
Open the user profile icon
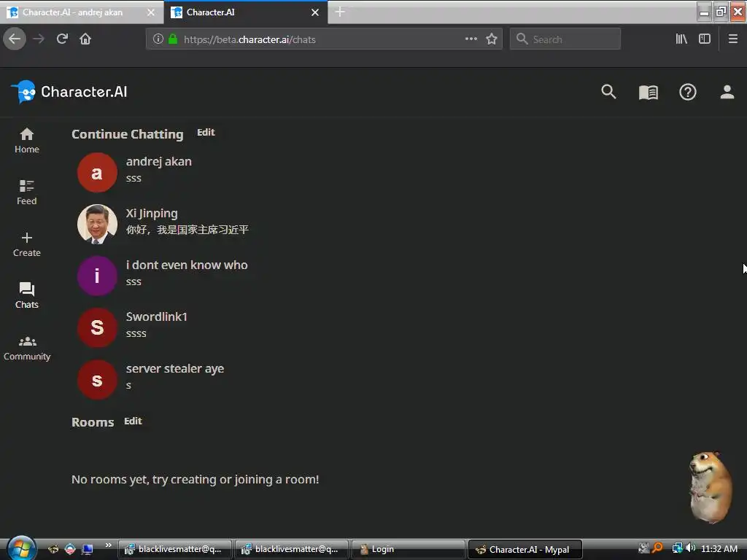point(727,92)
